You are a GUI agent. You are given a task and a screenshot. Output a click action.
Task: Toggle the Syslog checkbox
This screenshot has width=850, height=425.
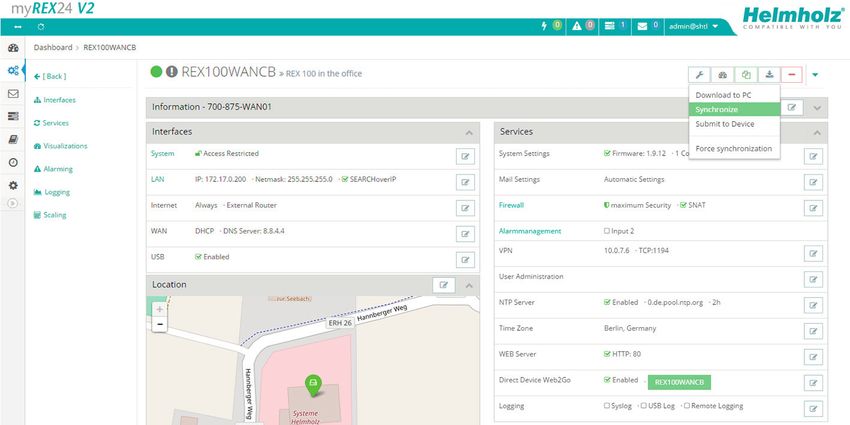(607, 405)
